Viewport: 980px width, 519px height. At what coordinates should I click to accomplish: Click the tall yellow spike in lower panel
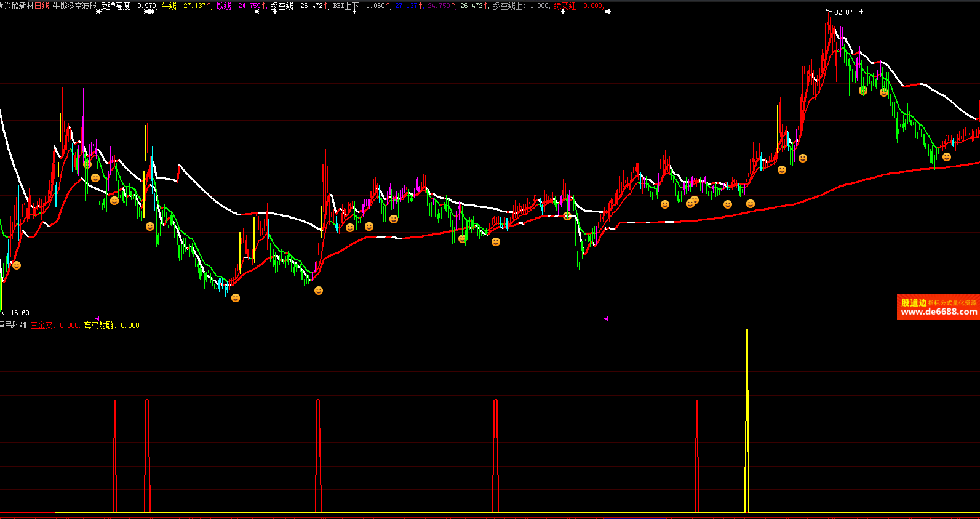747,419
